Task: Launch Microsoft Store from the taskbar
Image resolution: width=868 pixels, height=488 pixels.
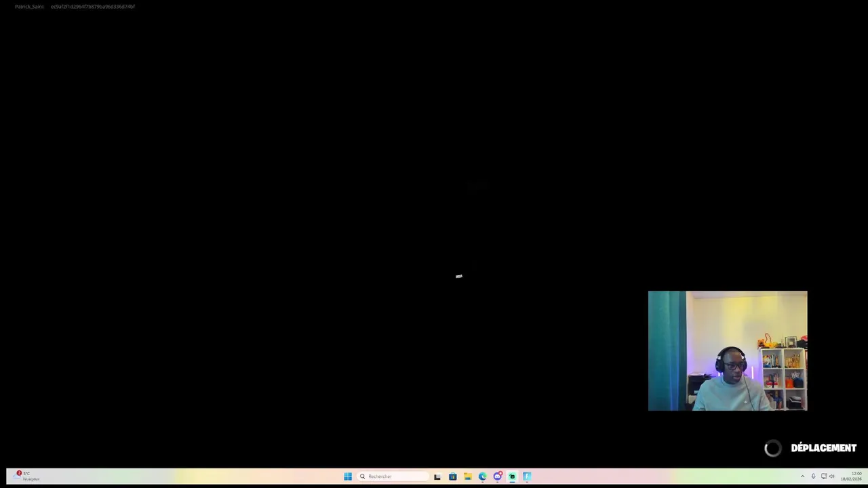Action: (x=452, y=476)
